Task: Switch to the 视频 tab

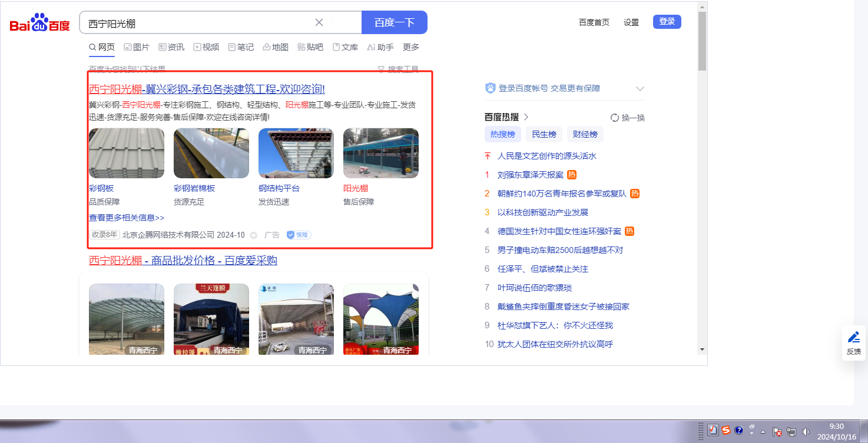Action: pyautogui.click(x=206, y=47)
